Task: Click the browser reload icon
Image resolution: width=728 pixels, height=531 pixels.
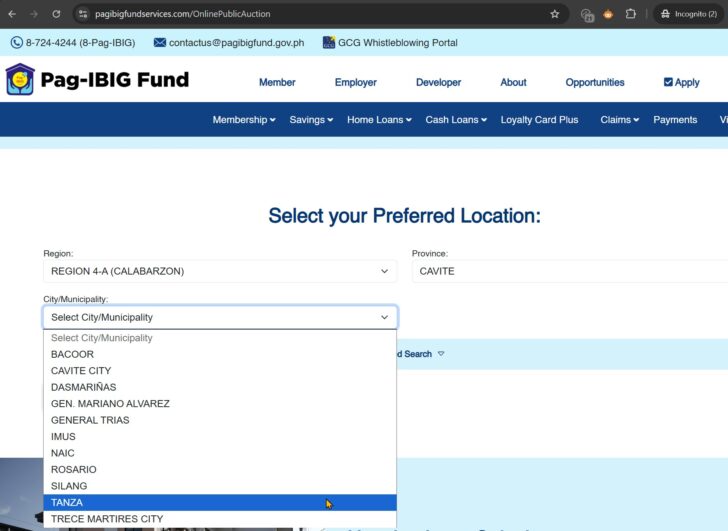Action: click(x=56, y=14)
